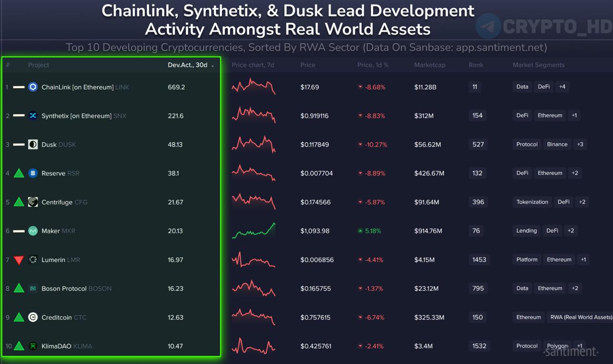The height and width of the screenshot is (364, 613).
Task: Click Creditcoin marketcap $325.33M
Action: point(429,317)
